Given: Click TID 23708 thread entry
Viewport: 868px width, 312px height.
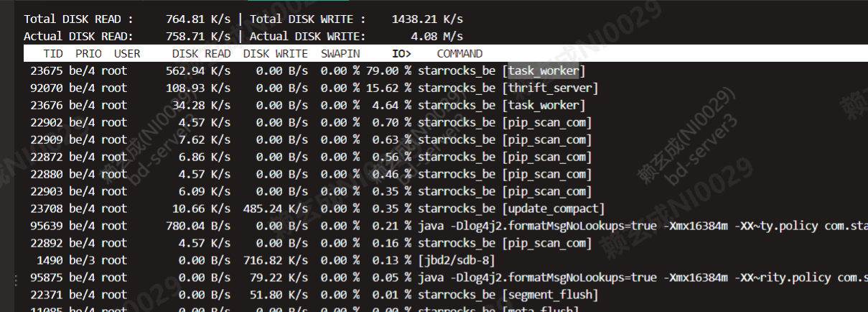Looking at the screenshot, I should [x=47, y=208].
